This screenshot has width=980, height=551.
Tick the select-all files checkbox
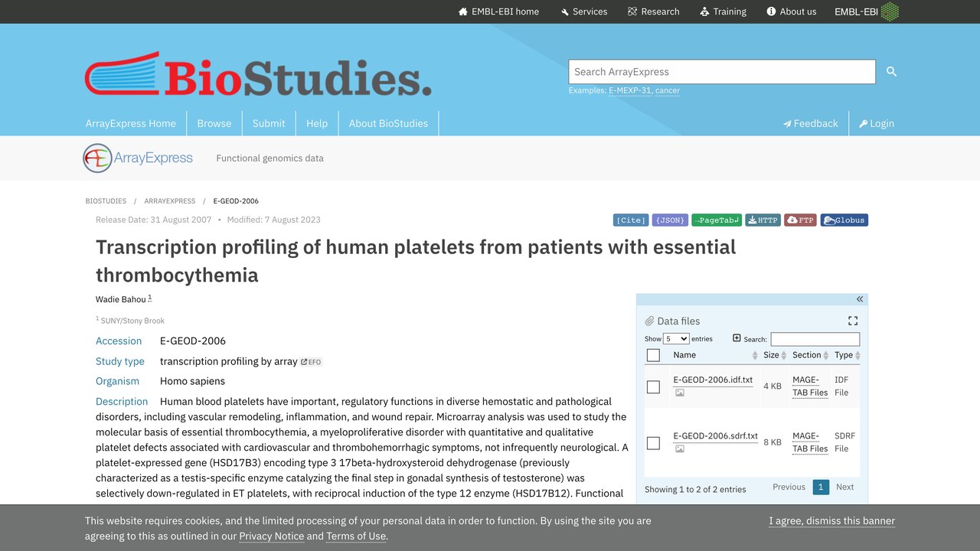(x=653, y=355)
